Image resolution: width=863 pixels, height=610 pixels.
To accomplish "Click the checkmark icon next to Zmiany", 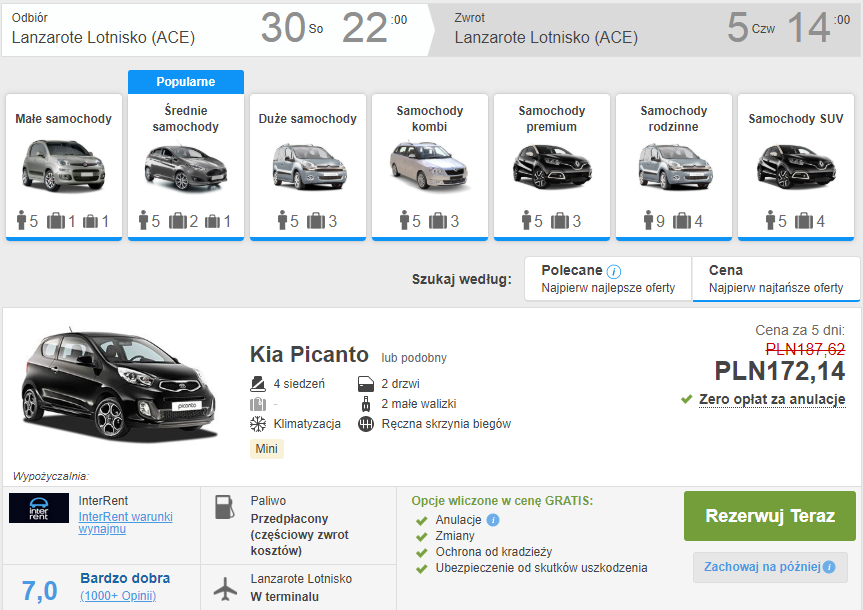I will click(422, 537).
